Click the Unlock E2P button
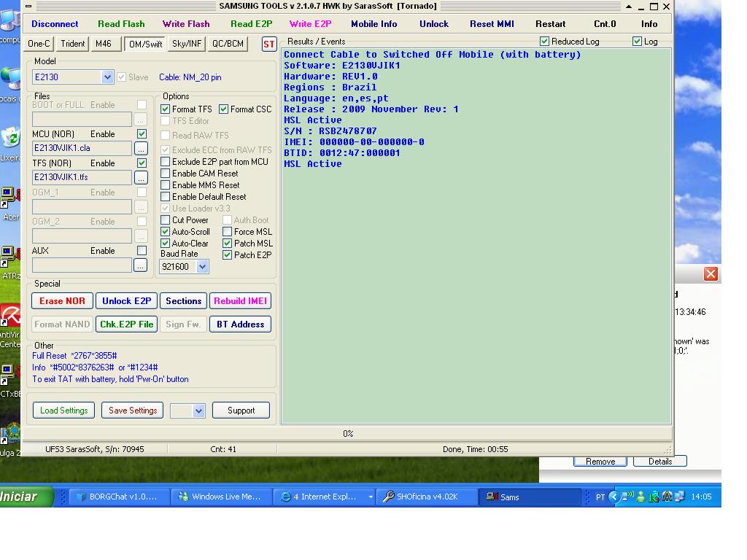 point(127,301)
